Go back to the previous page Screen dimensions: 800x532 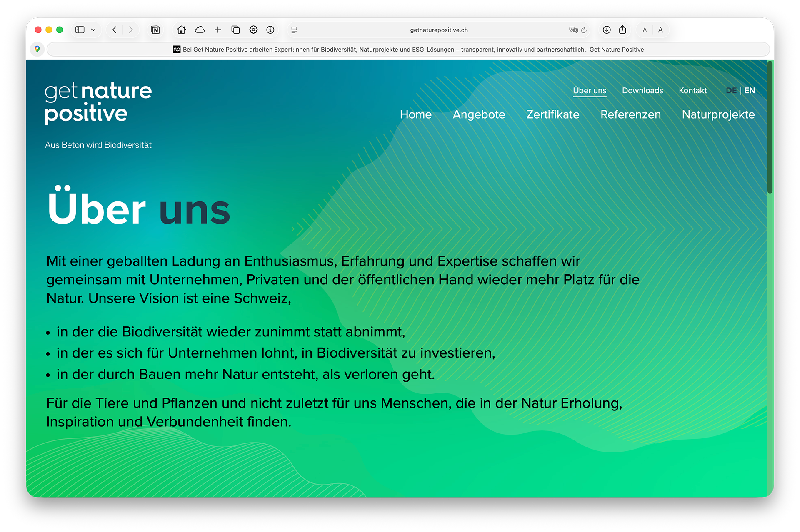[115, 30]
